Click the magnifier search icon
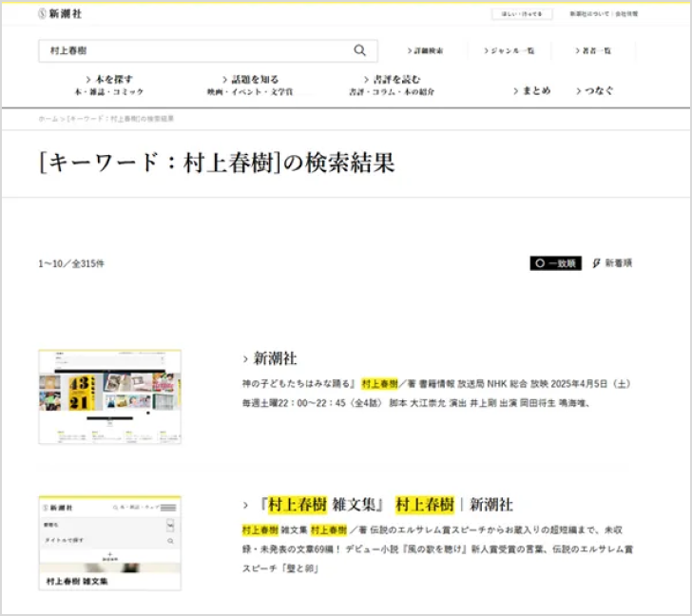Screen dimensions: 692x616 359,50
